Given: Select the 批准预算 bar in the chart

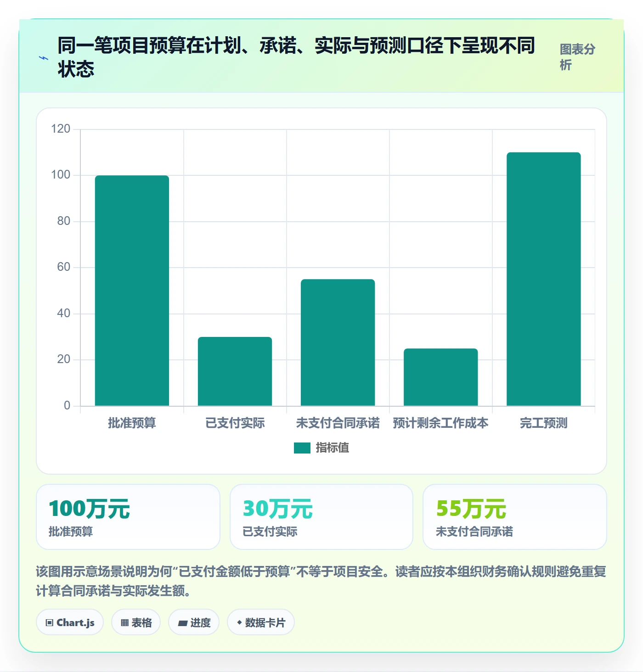Looking at the screenshot, I should 132,291.
